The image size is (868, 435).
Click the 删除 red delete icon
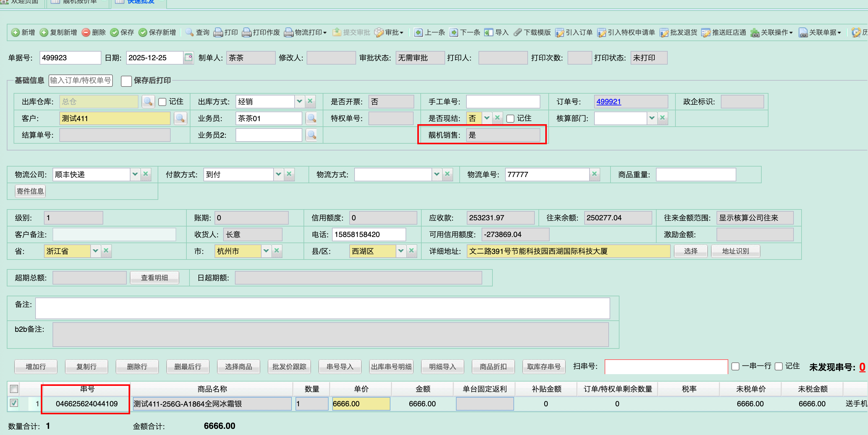click(86, 33)
